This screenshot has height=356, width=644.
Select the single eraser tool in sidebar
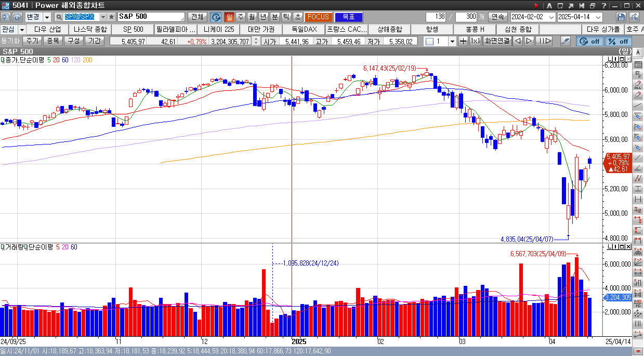638,95
